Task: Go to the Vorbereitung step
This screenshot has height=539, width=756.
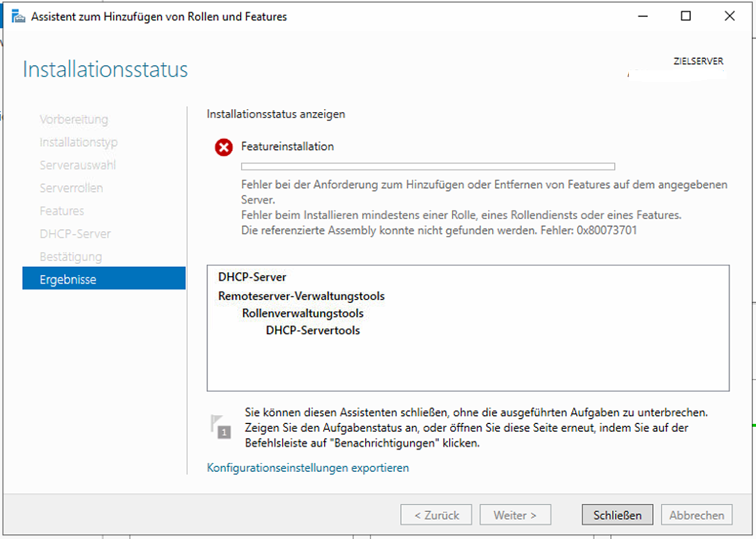Action: click(73, 119)
